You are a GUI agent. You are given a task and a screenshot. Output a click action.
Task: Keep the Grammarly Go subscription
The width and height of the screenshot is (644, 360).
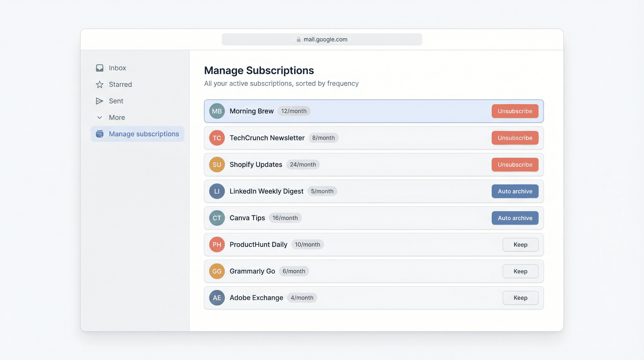tap(520, 271)
